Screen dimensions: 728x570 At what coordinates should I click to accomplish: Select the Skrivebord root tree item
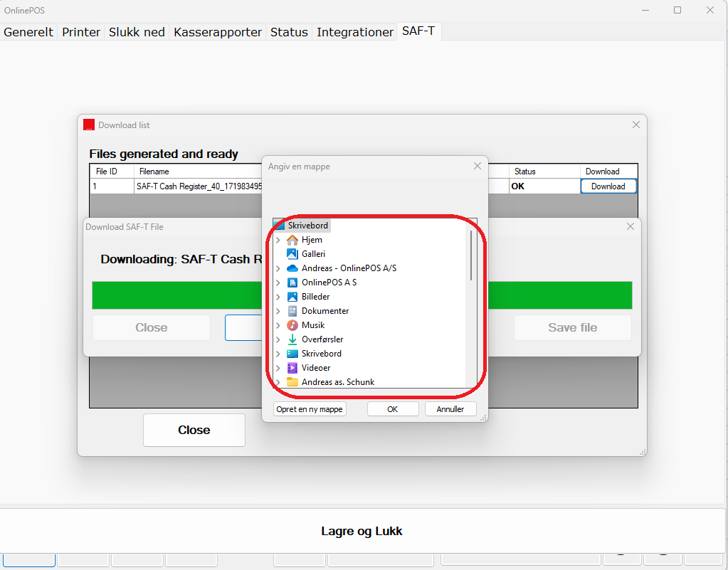(x=307, y=226)
